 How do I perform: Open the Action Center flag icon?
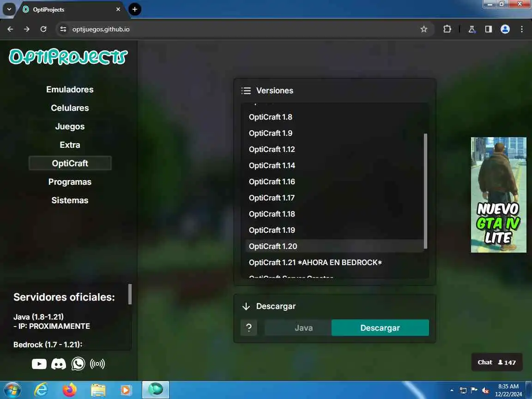[x=474, y=390]
